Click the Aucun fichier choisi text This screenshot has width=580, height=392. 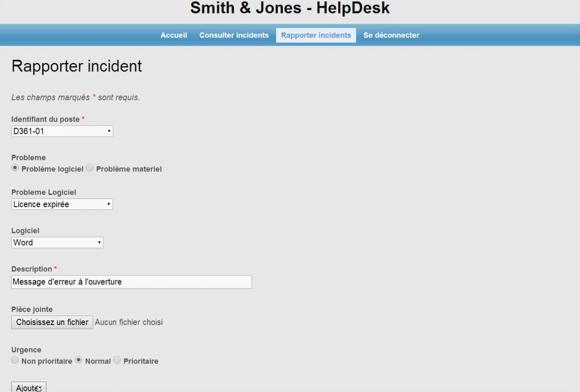pos(129,322)
